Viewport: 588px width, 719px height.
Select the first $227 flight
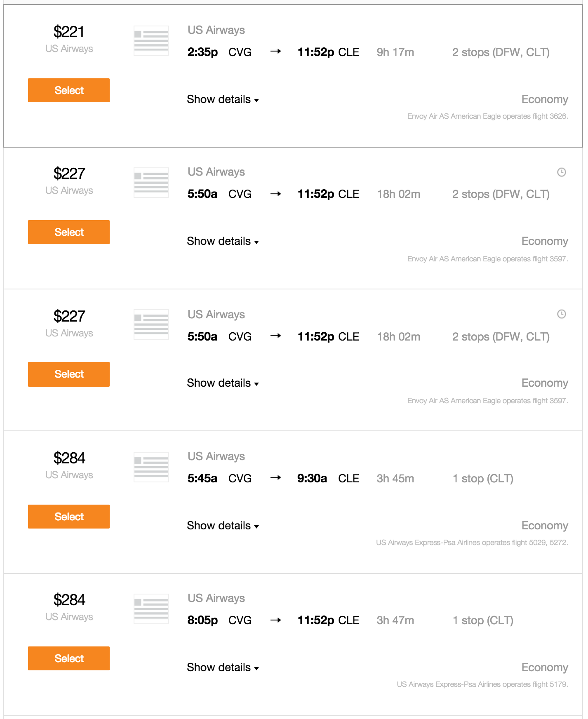[x=69, y=232]
